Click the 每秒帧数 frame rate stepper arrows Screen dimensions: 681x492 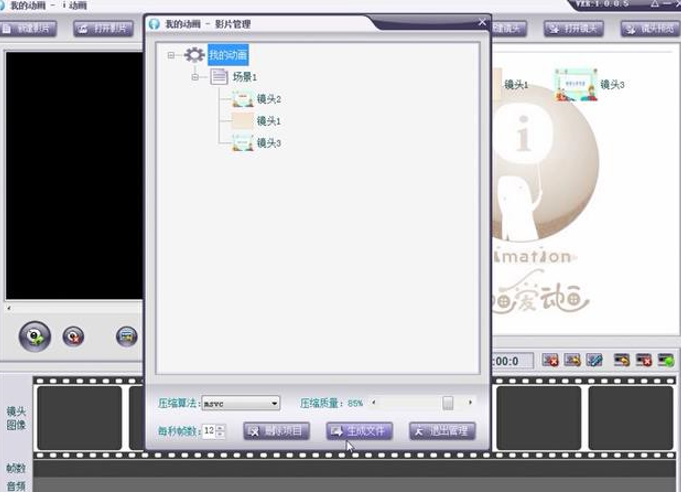click(x=220, y=431)
